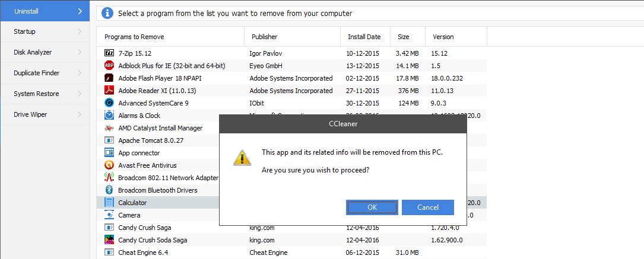The width and height of the screenshot is (644, 259).
Task: Select Cheat Engine 6.4 row
Action: (x=143, y=252)
